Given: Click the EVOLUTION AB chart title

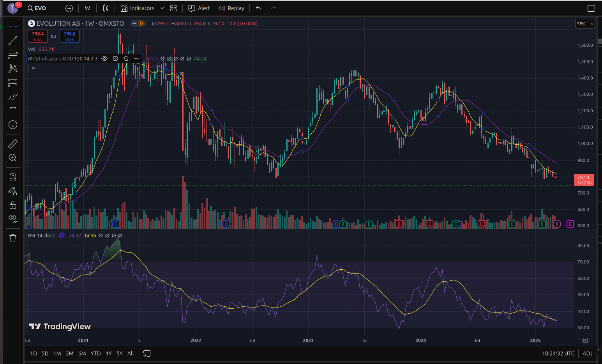Looking at the screenshot, I should pos(80,23).
